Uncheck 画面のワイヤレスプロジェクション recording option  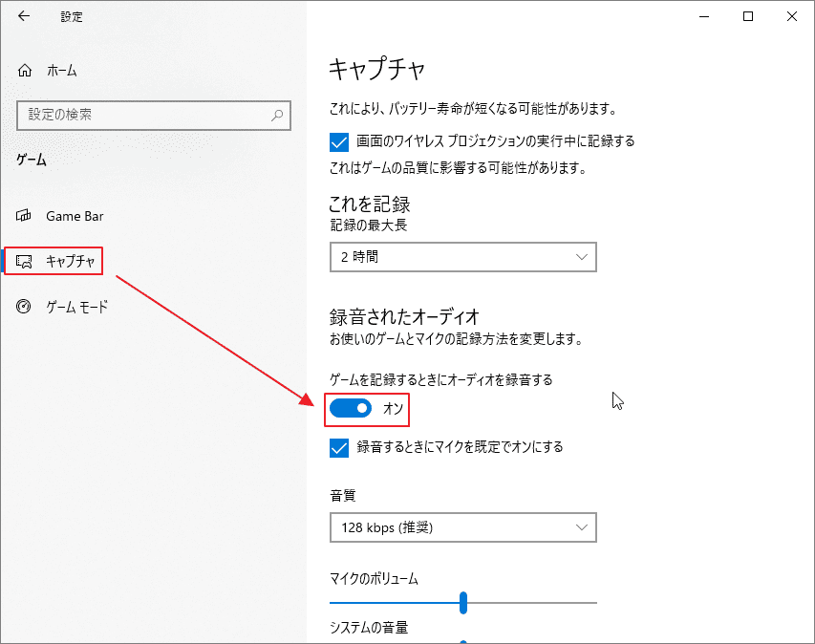[337, 140]
